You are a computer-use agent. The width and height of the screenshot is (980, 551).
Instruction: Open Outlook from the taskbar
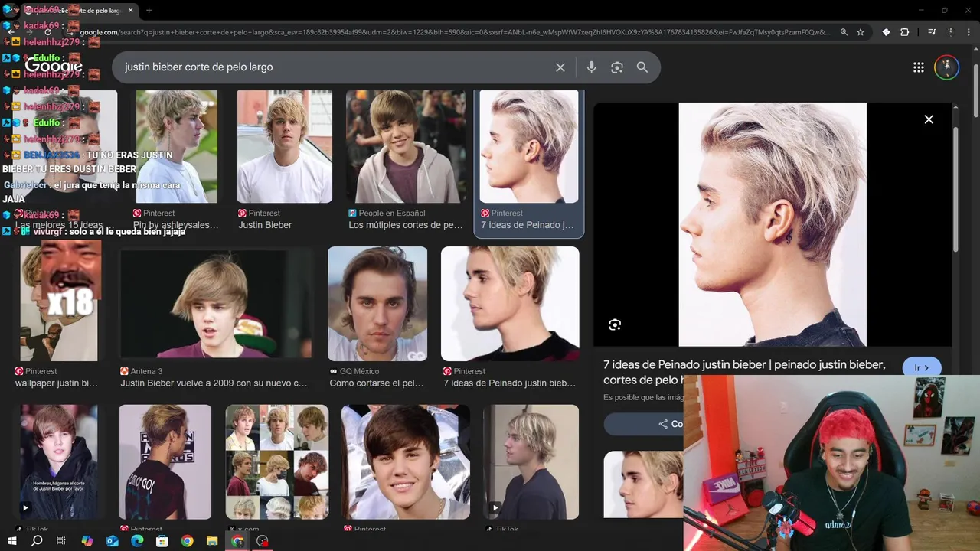pos(112,541)
